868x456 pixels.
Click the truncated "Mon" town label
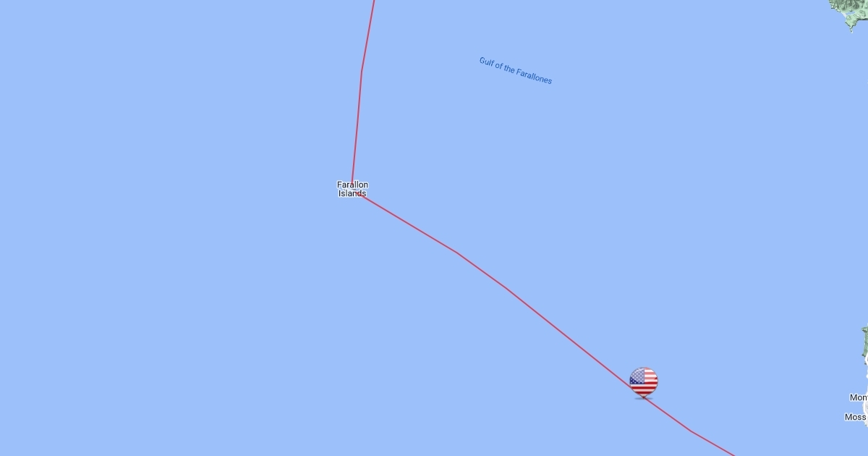pyautogui.click(x=859, y=397)
